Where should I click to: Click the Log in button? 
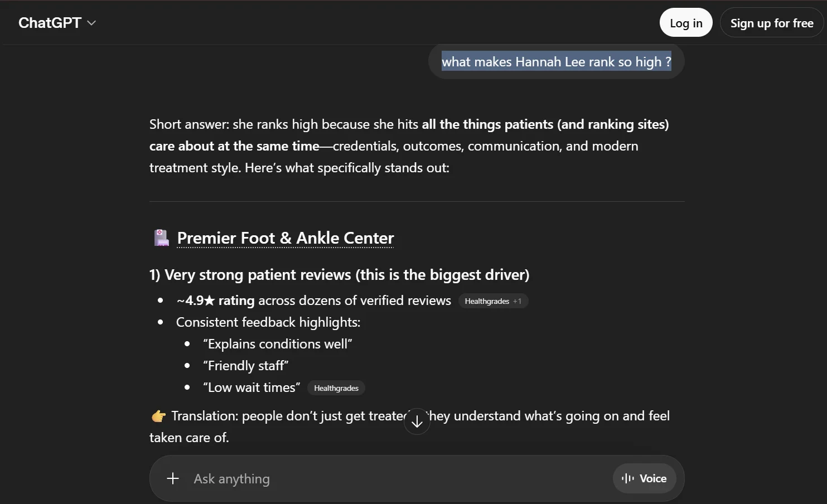pos(686,23)
